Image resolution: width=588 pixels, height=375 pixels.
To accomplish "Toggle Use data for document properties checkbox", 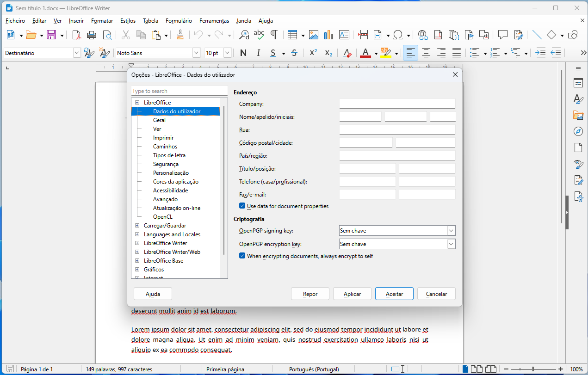I will (x=242, y=206).
